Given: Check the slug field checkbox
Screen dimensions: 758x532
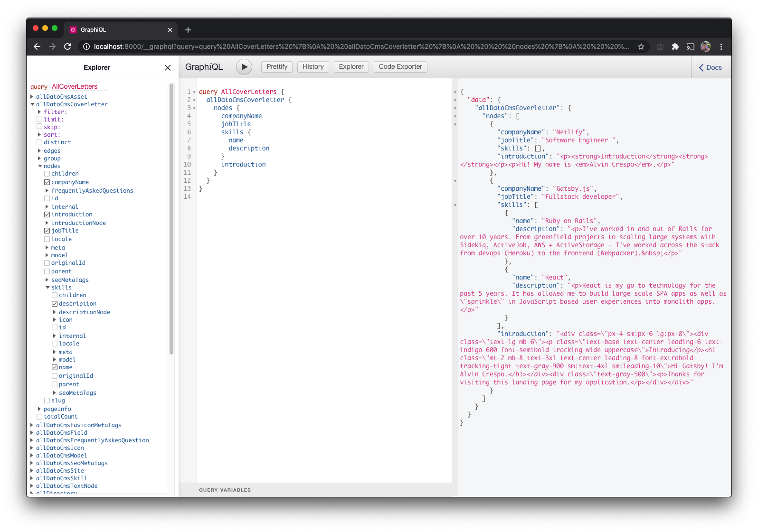Looking at the screenshot, I should coord(47,401).
